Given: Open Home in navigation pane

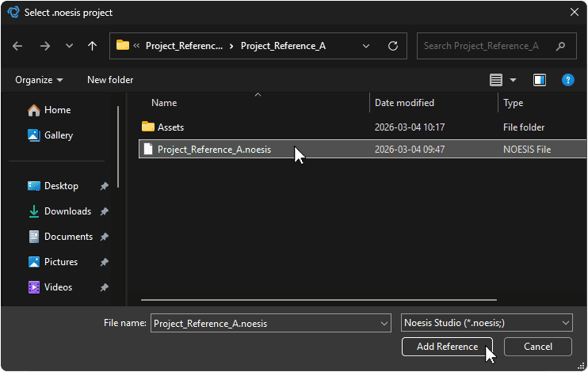Looking at the screenshot, I should [x=49, y=110].
